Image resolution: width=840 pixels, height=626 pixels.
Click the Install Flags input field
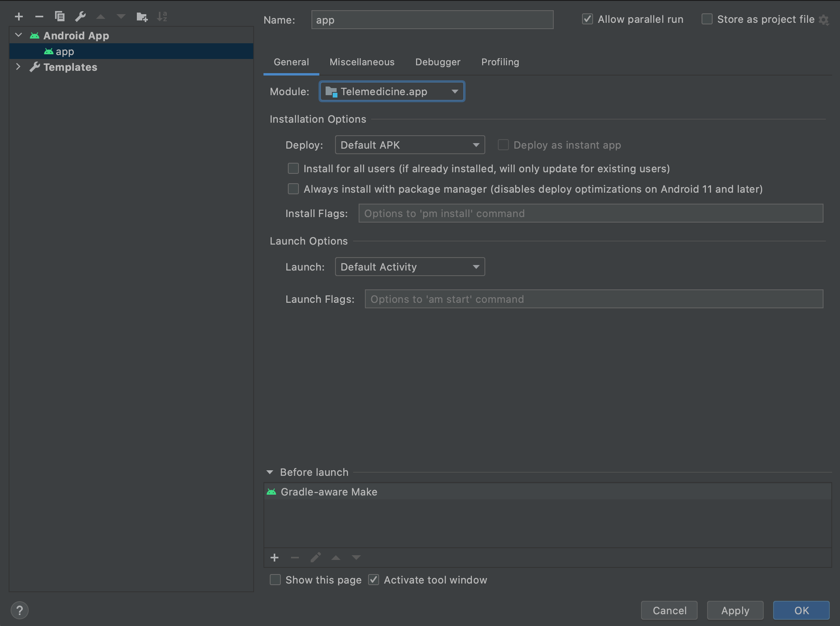tap(591, 214)
